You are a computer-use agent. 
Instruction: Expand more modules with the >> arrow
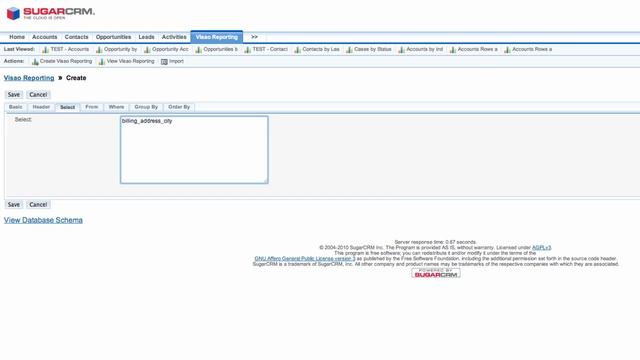(x=254, y=37)
